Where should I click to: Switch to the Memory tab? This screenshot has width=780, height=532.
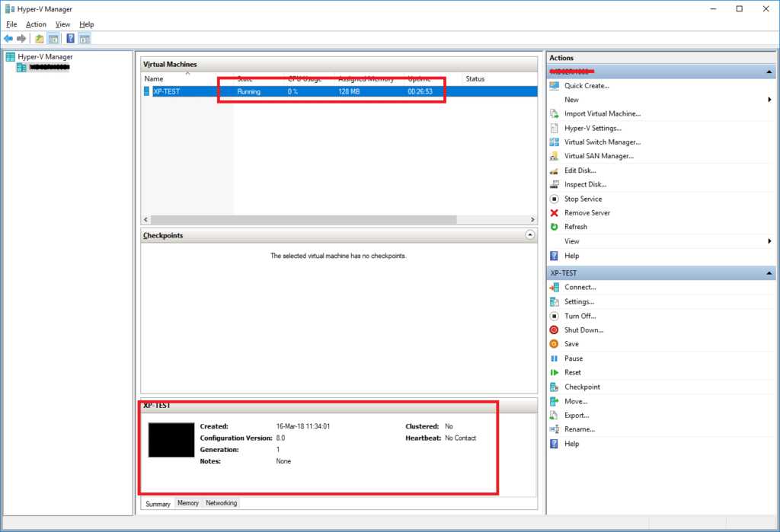pos(188,503)
